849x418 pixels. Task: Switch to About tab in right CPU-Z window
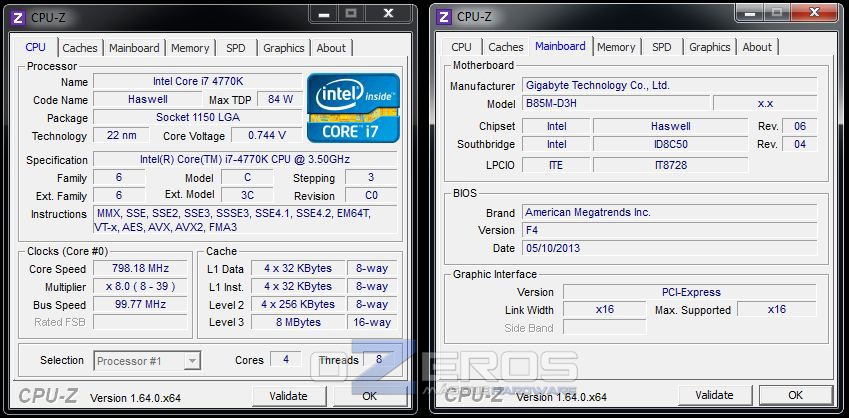point(757,47)
